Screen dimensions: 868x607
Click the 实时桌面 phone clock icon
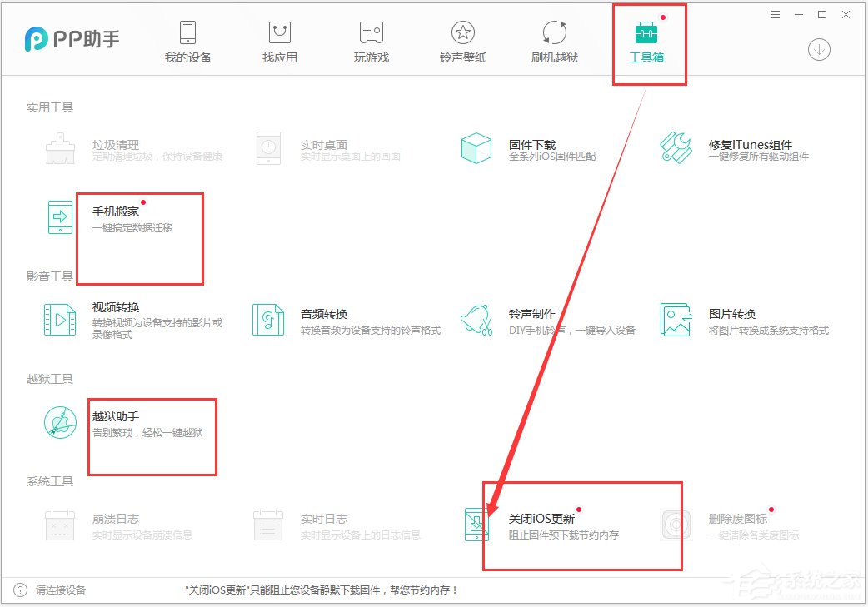click(268, 148)
